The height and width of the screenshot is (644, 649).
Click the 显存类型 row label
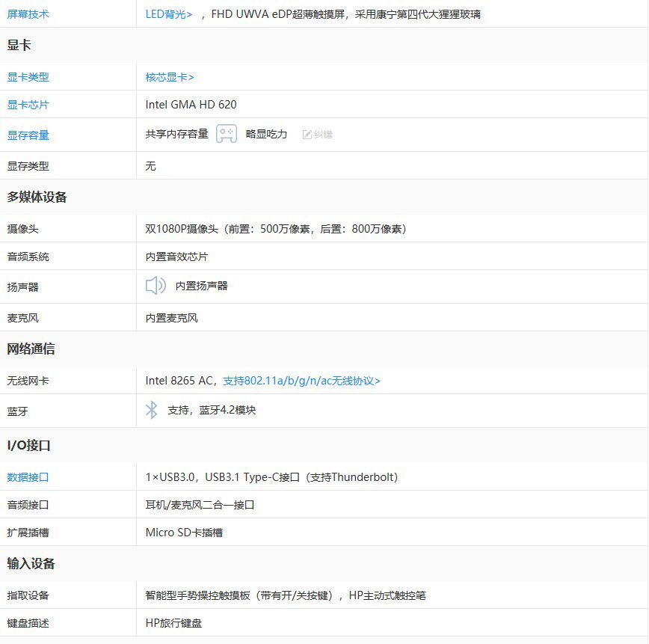click(x=28, y=166)
